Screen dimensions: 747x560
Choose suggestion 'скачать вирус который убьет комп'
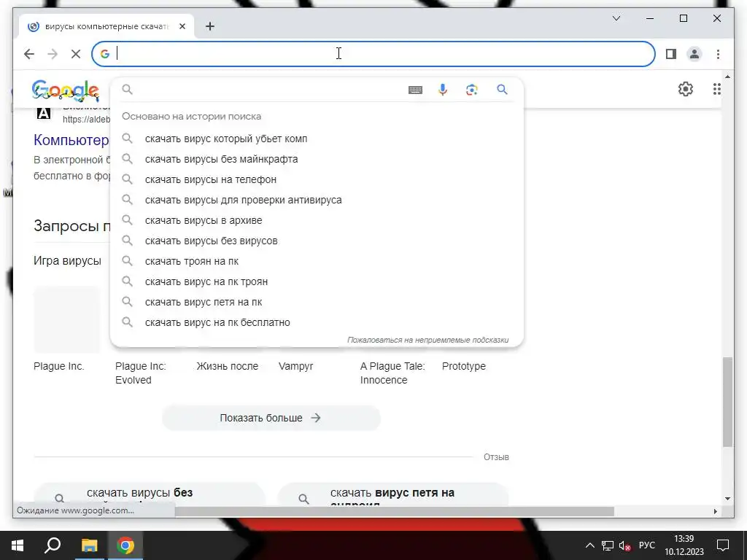[x=317, y=139]
